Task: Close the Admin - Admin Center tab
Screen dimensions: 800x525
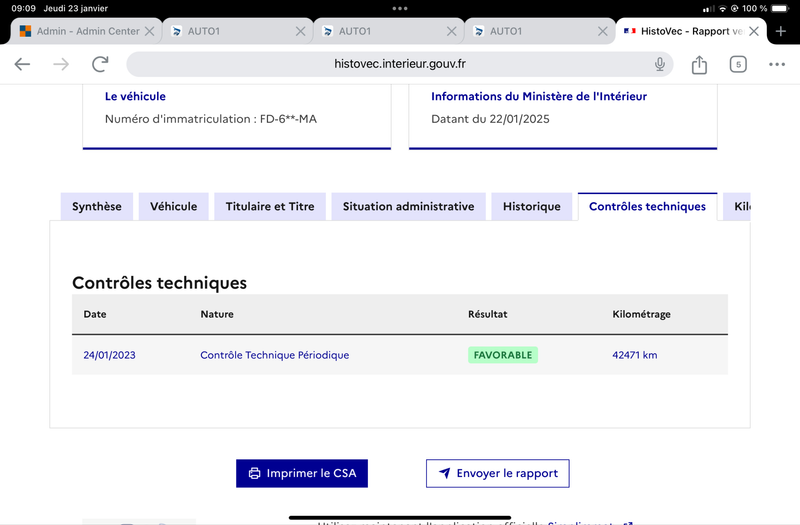Action: pyautogui.click(x=149, y=31)
